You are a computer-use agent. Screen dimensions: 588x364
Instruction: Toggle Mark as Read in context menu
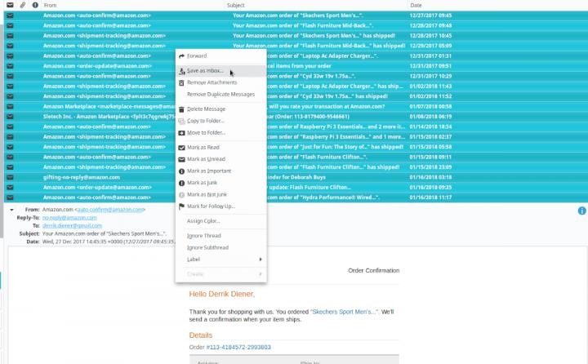click(203, 147)
